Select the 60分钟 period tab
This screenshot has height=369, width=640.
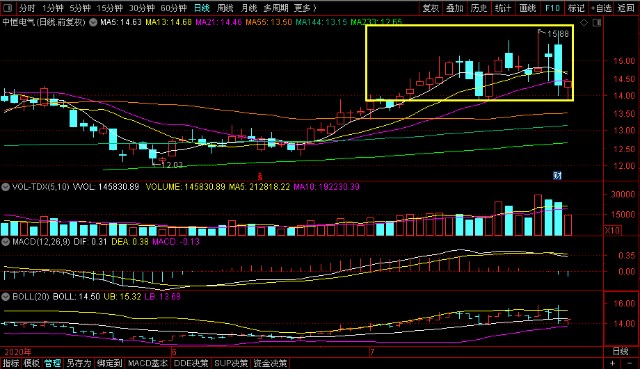(173, 8)
